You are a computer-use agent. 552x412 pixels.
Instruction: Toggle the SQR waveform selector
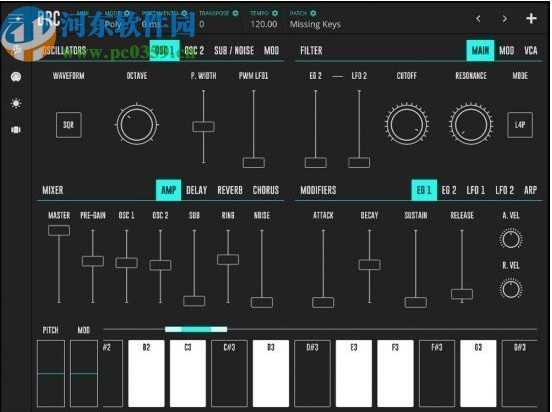tap(69, 125)
